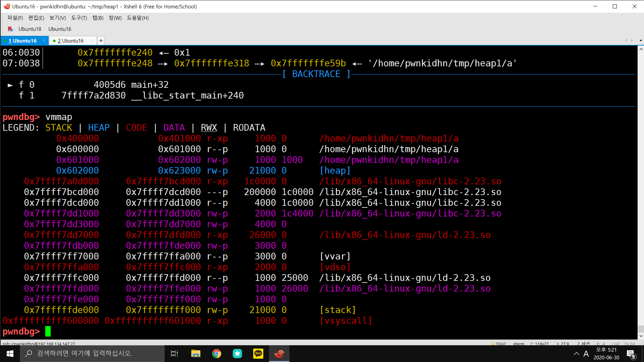644x362 pixels.
Task: Open KakaoTalk from taskbar
Action: [x=258, y=354]
